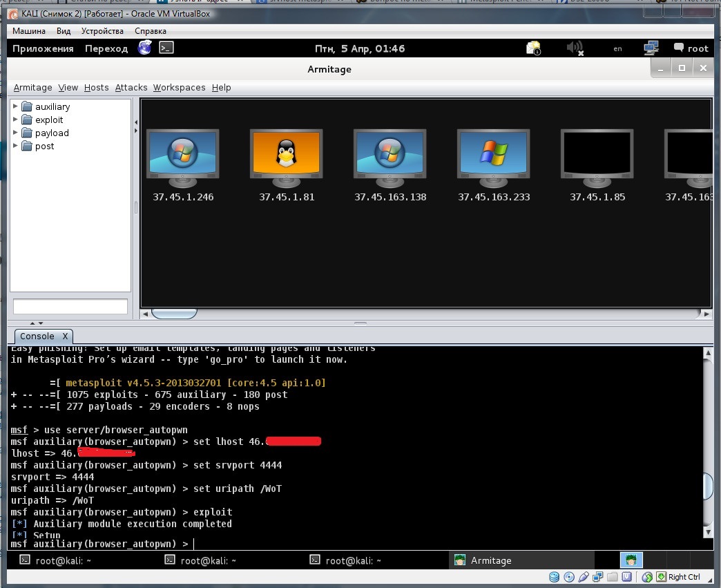
Task: Click the hosts view scroll-left arrow
Action: pyautogui.click(x=145, y=314)
